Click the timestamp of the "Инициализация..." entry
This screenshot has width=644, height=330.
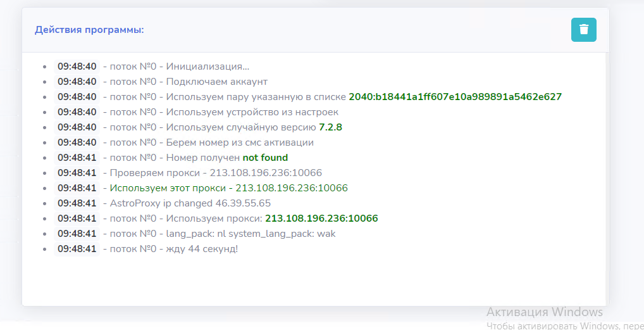point(77,67)
